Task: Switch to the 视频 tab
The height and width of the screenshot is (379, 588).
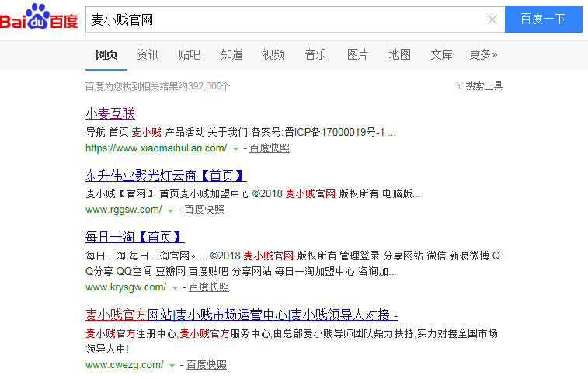Action: coord(273,54)
